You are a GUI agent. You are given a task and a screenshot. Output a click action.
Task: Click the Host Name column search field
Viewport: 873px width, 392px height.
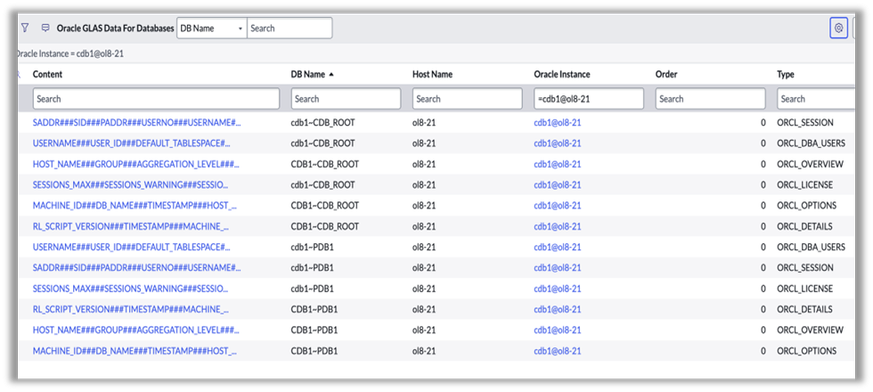pyautogui.click(x=467, y=99)
